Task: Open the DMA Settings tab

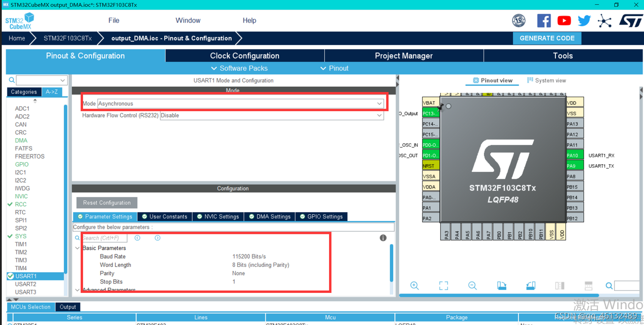Action: coord(270,216)
